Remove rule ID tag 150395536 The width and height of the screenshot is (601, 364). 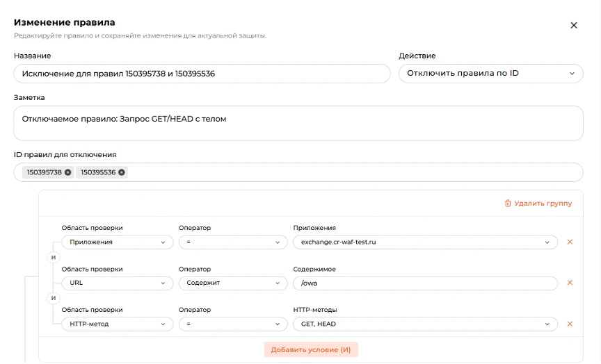(x=122, y=172)
